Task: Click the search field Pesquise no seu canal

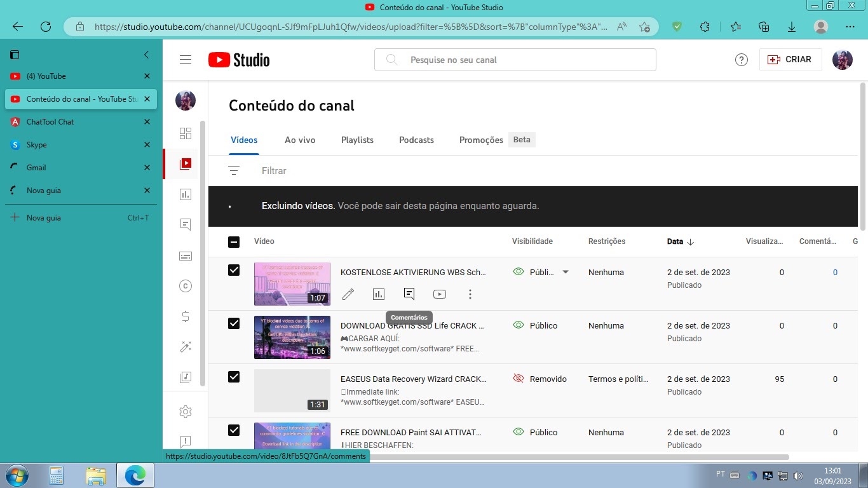Action: [515, 60]
